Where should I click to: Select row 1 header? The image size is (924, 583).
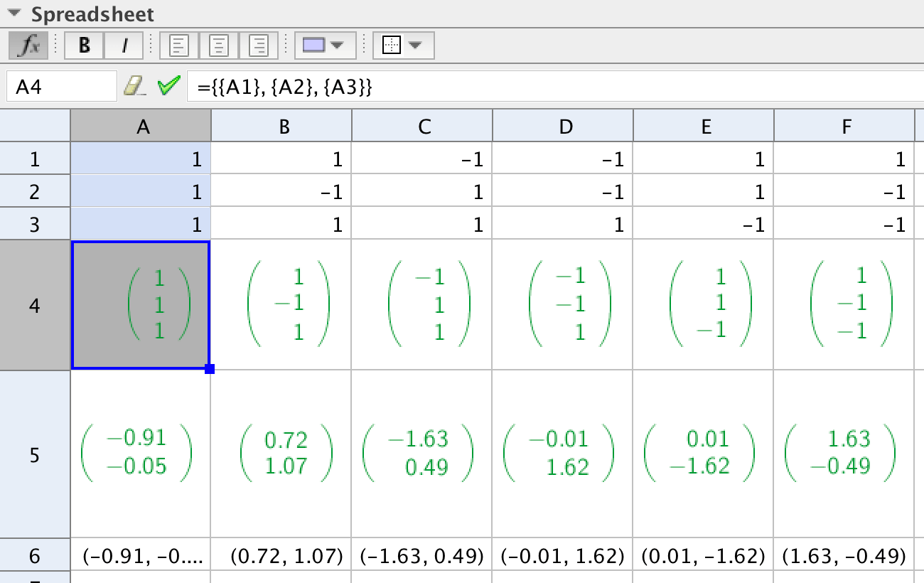coord(36,159)
